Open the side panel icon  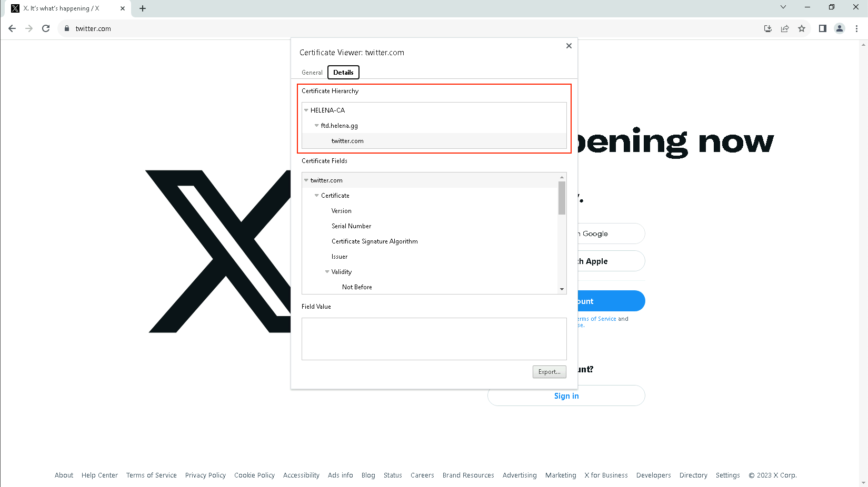tap(822, 28)
